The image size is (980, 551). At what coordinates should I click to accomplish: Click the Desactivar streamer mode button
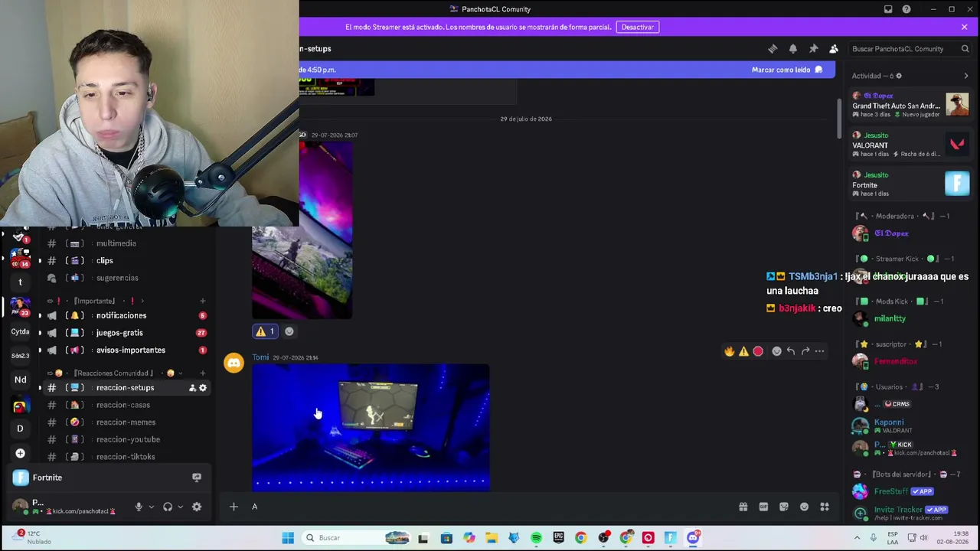point(638,27)
